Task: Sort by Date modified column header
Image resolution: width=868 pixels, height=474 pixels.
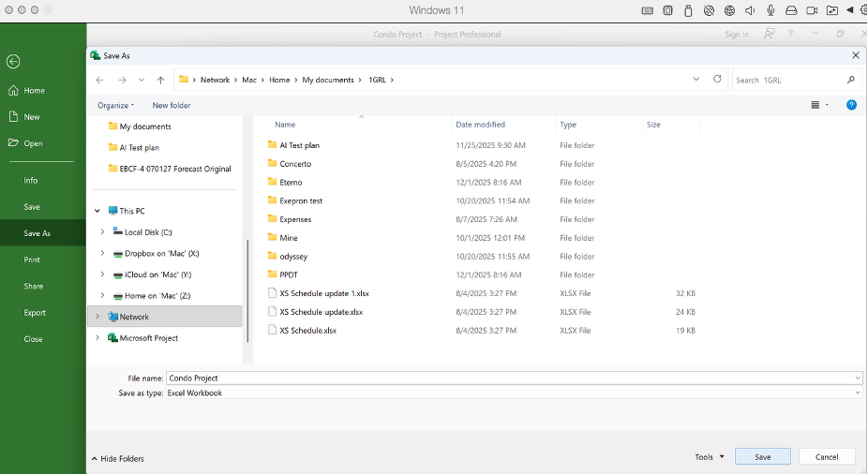Action: click(x=480, y=125)
